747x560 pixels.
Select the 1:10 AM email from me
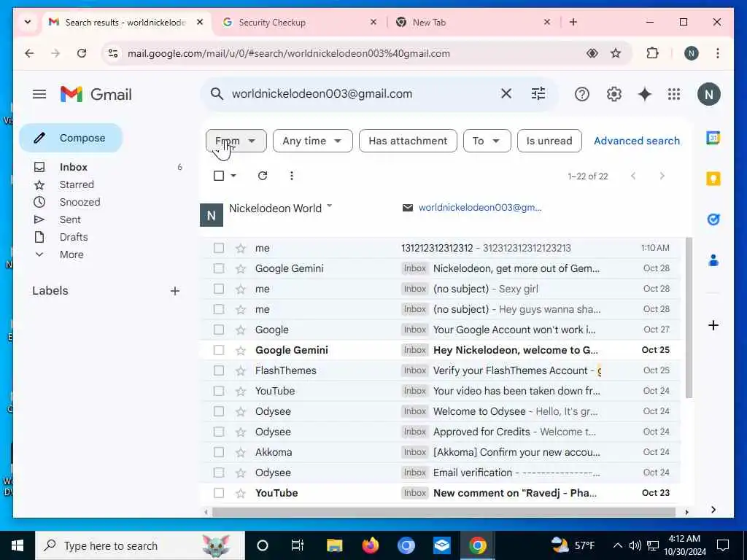coord(219,248)
